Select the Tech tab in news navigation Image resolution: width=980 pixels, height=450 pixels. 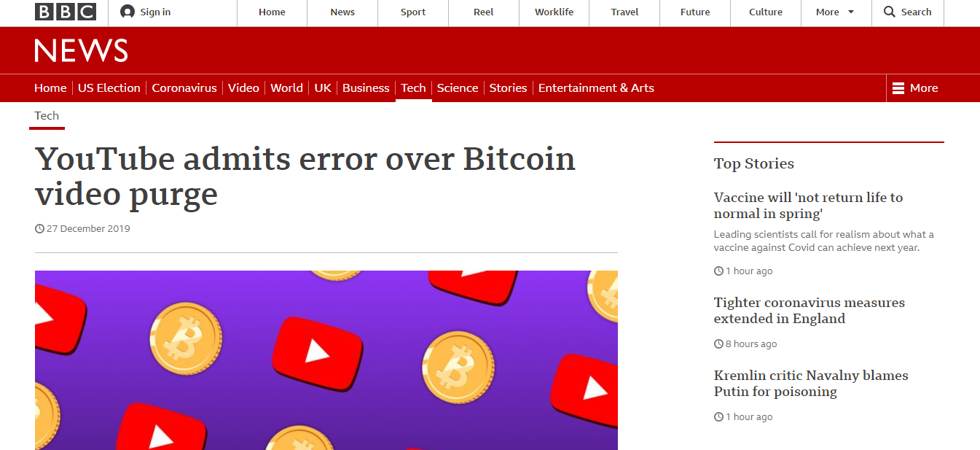pos(413,88)
